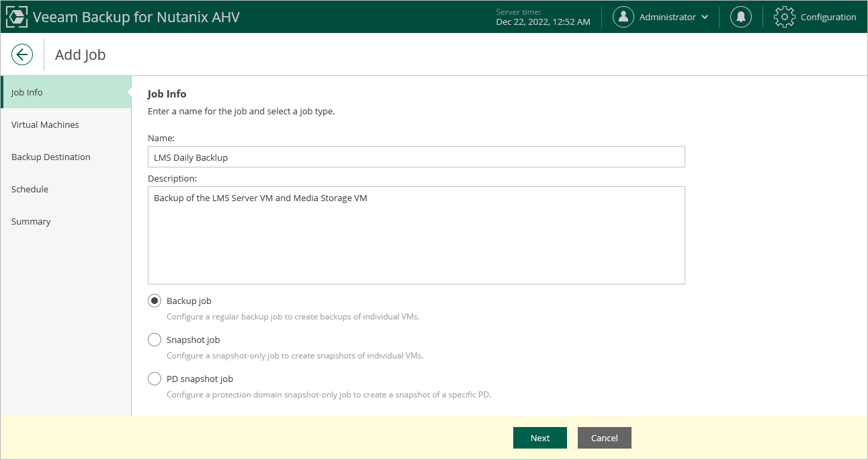Open the Summary step
The width and height of the screenshot is (868, 460).
pyautogui.click(x=66, y=221)
